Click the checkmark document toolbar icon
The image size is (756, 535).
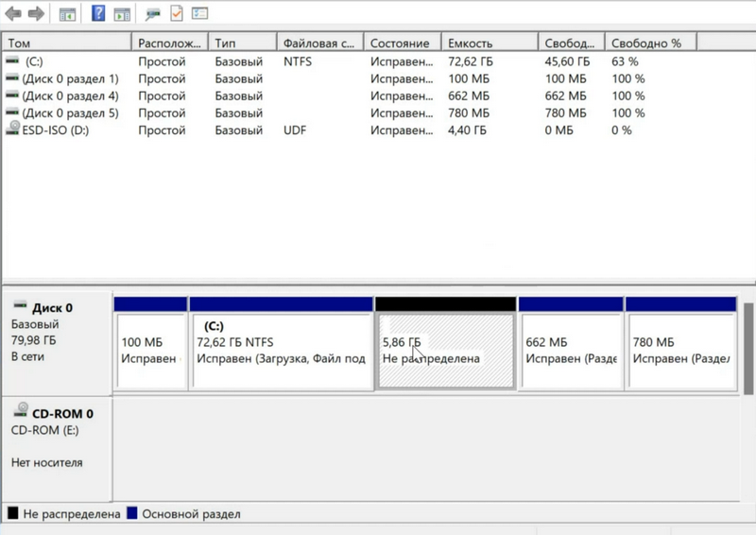(x=176, y=14)
